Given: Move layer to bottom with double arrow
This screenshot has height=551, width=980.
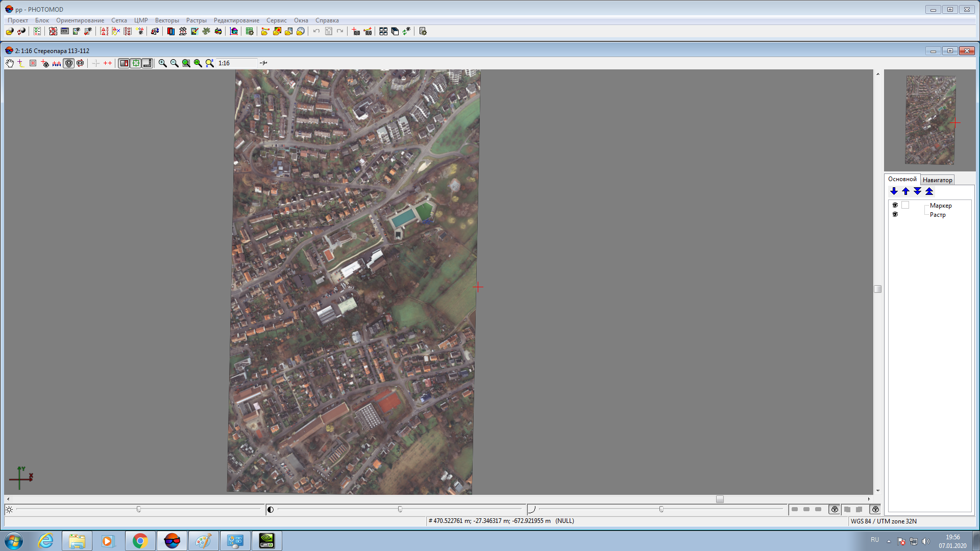Looking at the screenshot, I should 917,191.
